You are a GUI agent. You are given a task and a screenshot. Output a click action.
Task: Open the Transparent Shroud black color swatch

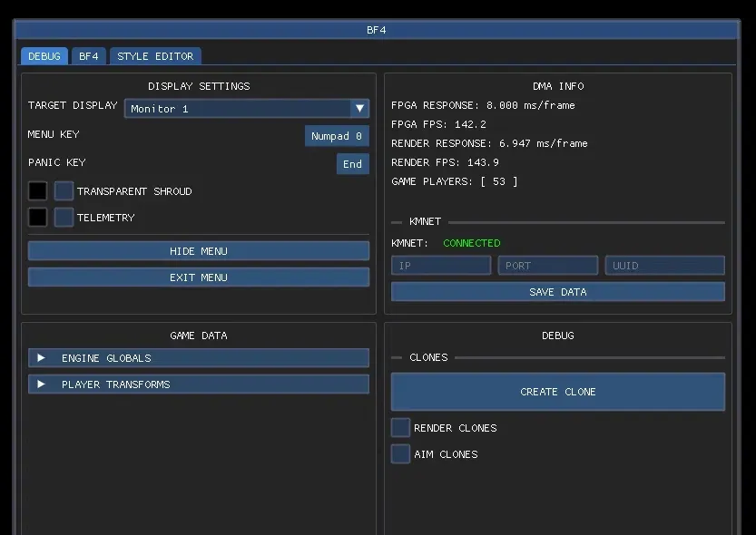tap(37, 191)
